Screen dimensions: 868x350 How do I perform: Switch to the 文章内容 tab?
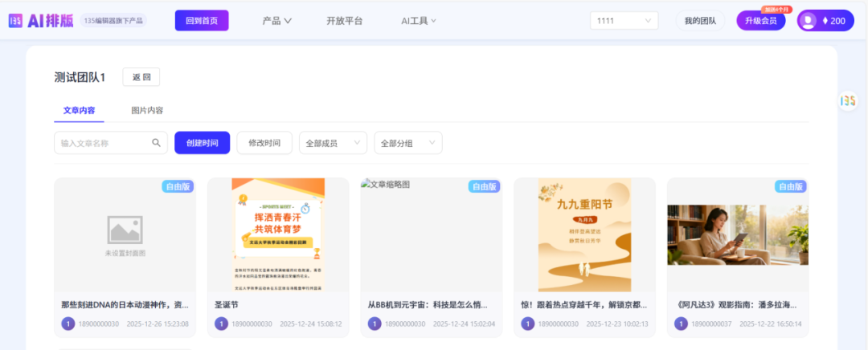click(79, 110)
